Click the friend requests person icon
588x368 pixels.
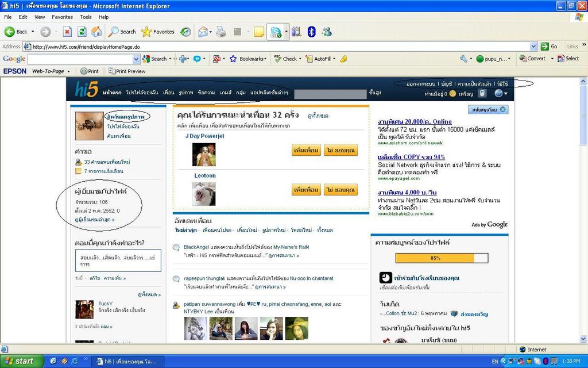point(78,162)
